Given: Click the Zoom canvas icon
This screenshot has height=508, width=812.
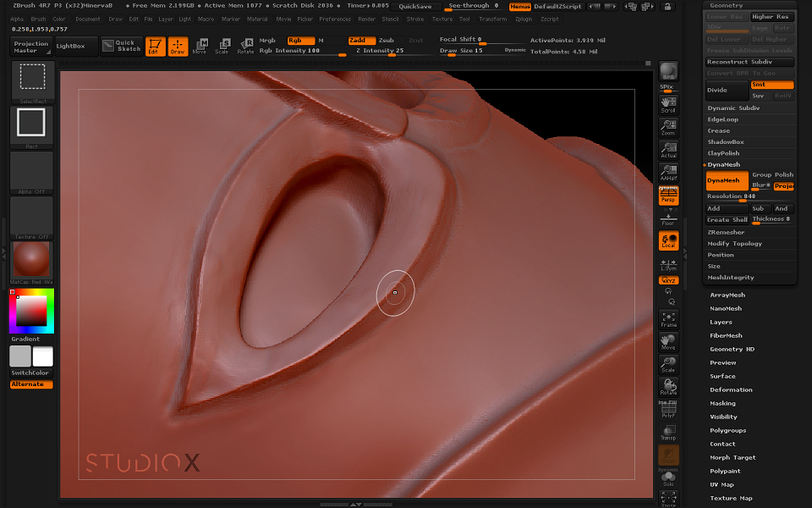Looking at the screenshot, I should pyautogui.click(x=668, y=128).
